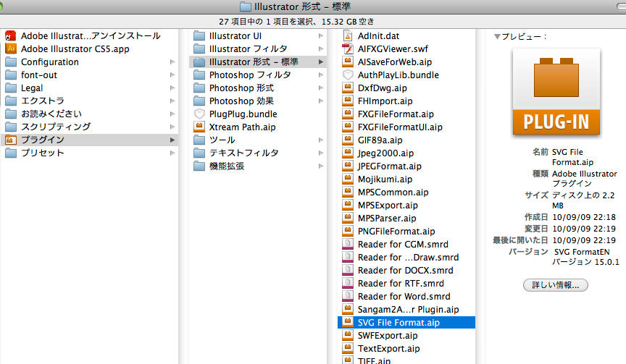Select MPSParser.aip in the file list

pyautogui.click(x=406, y=218)
